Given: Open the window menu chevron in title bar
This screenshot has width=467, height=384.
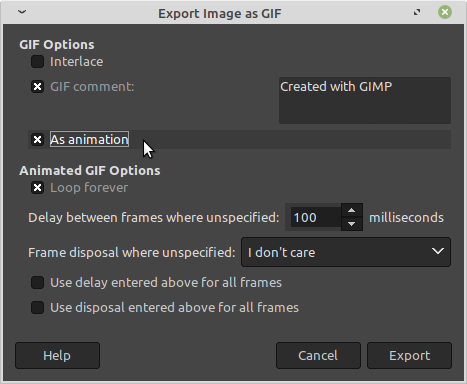Looking at the screenshot, I should (x=22, y=12).
